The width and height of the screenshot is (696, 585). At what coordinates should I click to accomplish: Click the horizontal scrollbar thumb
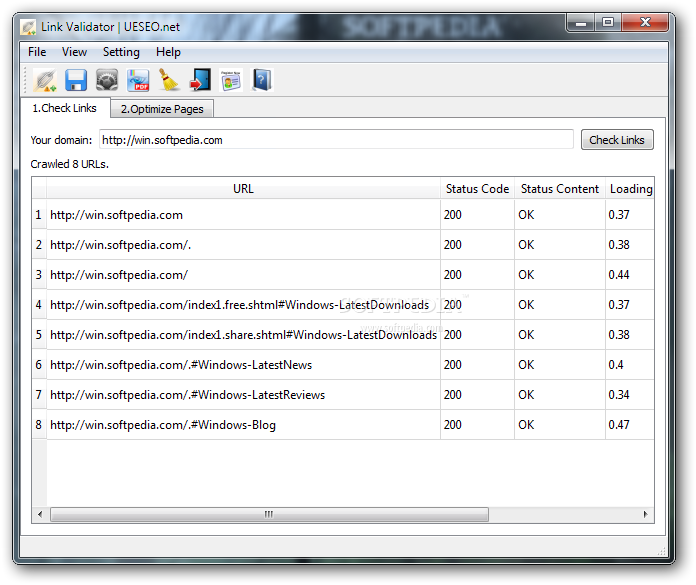coord(269,514)
